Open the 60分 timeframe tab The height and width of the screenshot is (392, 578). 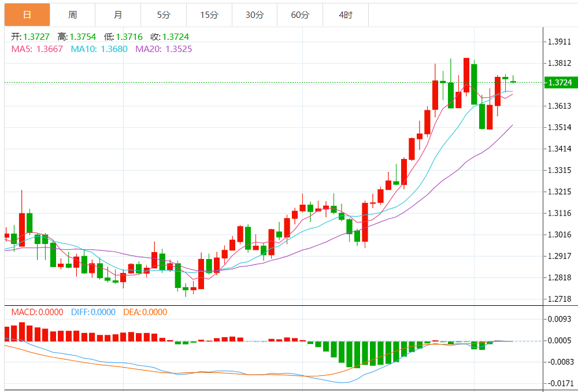300,15
